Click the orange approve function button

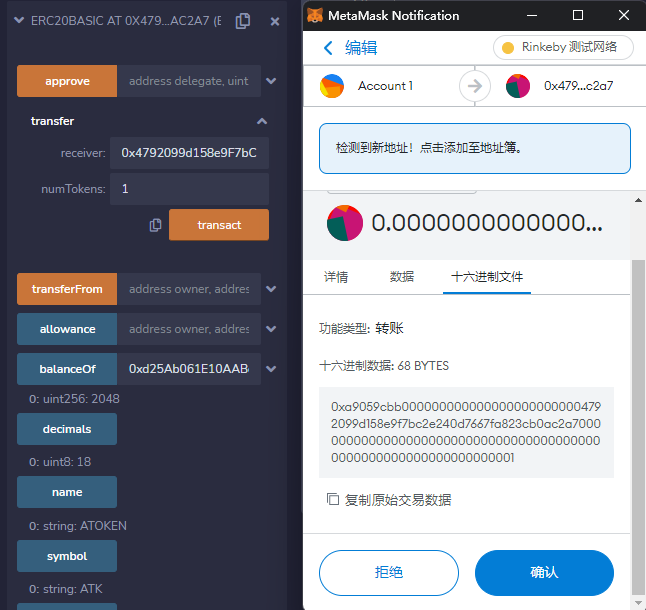(x=67, y=81)
